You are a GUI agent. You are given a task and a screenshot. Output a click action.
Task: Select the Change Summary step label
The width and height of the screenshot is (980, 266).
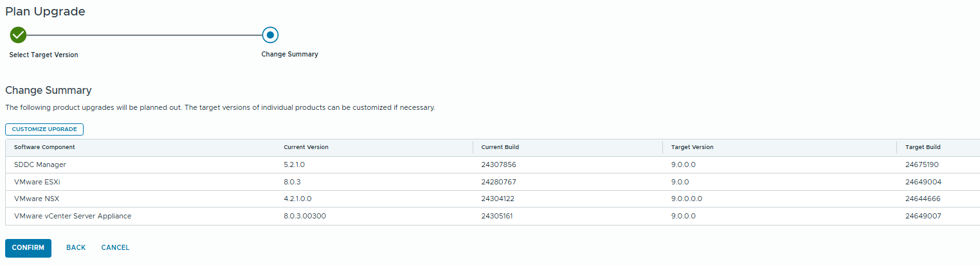tap(289, 55)
